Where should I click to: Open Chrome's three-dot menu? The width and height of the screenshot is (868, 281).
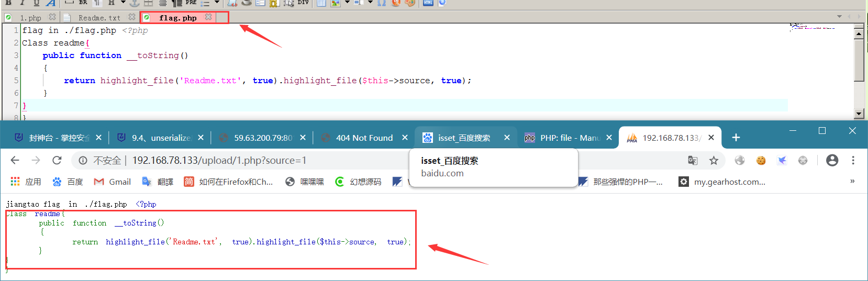pyautogui.click(x=853, y=160)
